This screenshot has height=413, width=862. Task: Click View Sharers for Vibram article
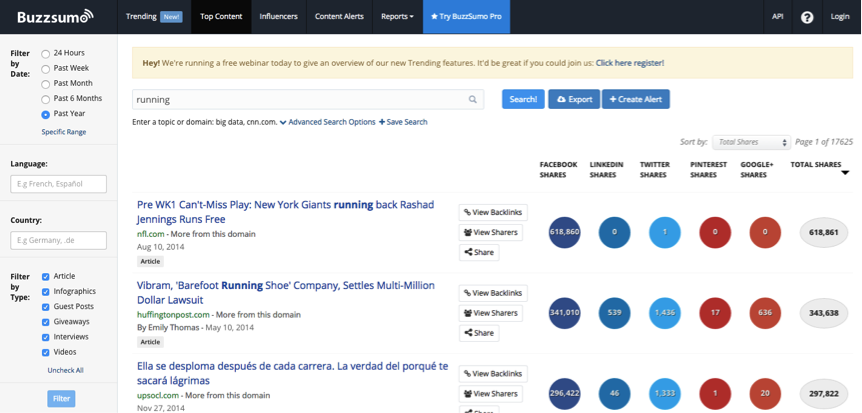pos(490,313)
